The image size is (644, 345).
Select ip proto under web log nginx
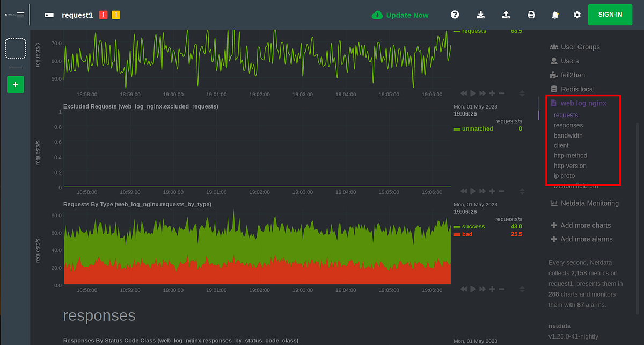click(563, 175)
